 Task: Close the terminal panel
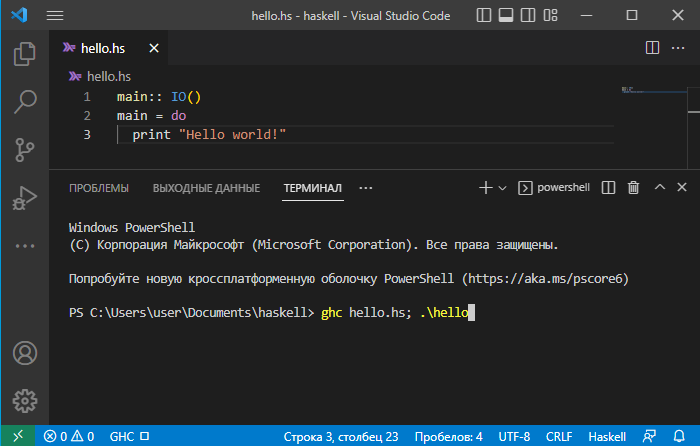tap(682, 187)
